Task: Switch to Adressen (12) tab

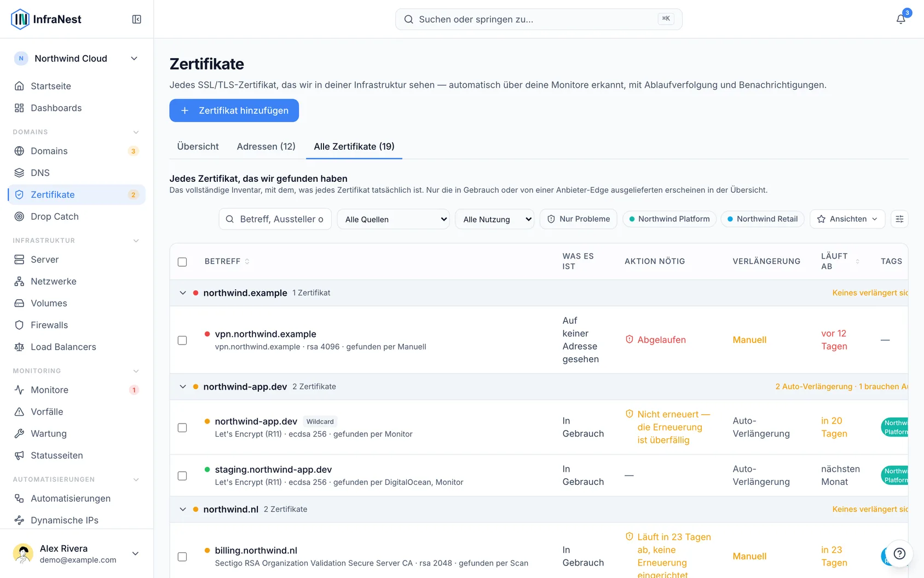Action: (266, 146)
